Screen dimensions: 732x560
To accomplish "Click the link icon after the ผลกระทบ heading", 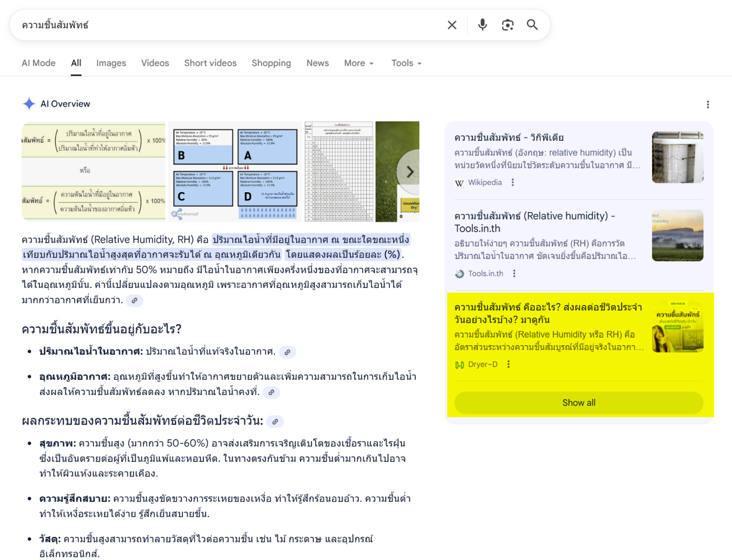I will click(275, 421).
